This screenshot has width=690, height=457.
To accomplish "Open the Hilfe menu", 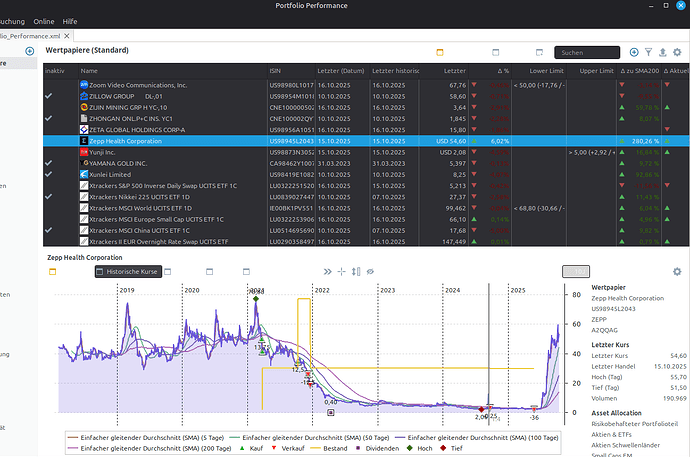I will tap(70, 22).
